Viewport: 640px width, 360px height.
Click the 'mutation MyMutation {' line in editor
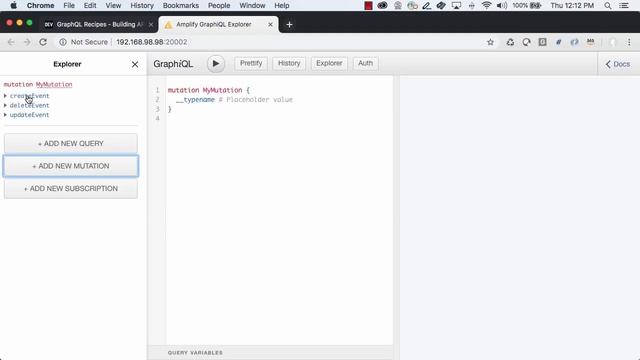point(209,90)
